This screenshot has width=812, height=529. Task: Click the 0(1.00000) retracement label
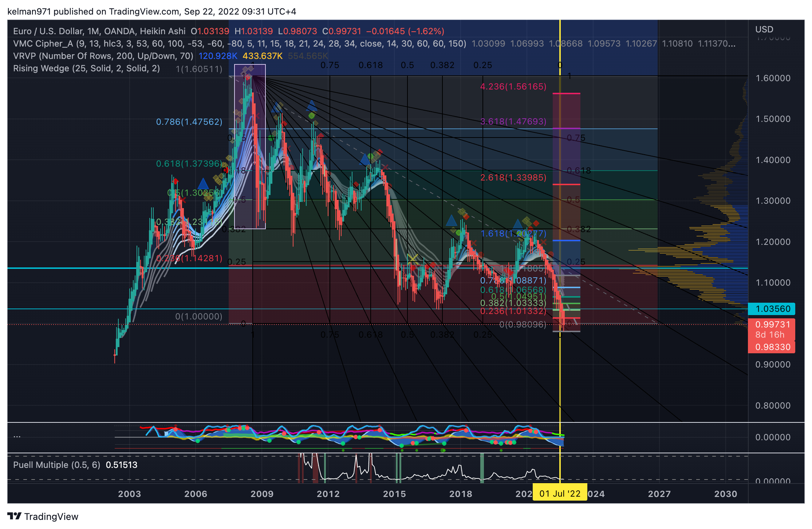199,317
